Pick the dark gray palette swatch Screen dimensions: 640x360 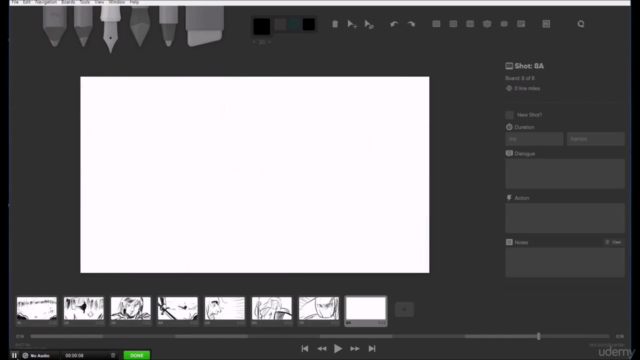[x=280, y=24]
